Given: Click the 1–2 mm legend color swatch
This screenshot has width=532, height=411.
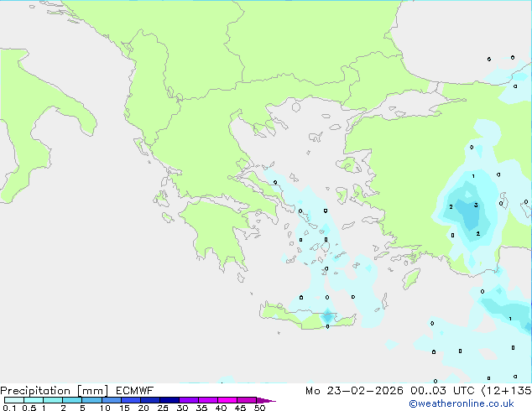Looking at the screenshot, I should 53,400.
